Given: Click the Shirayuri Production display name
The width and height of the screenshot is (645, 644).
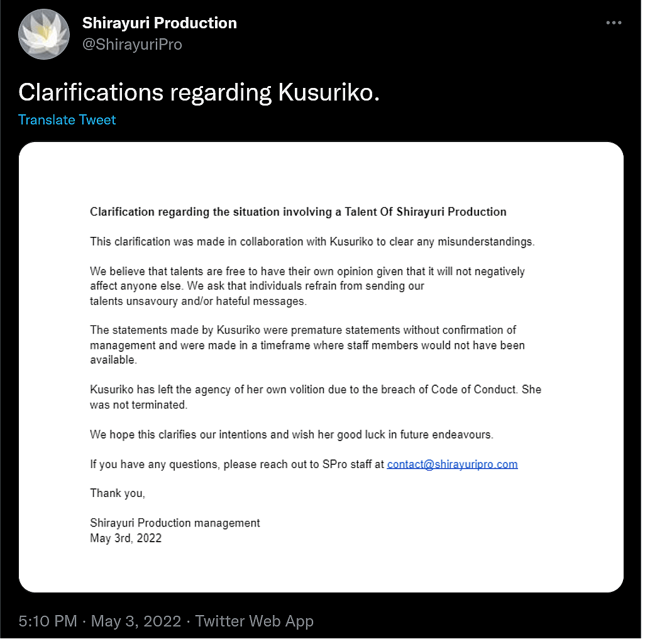Looking at the screenshot, I should coord(160,23).
